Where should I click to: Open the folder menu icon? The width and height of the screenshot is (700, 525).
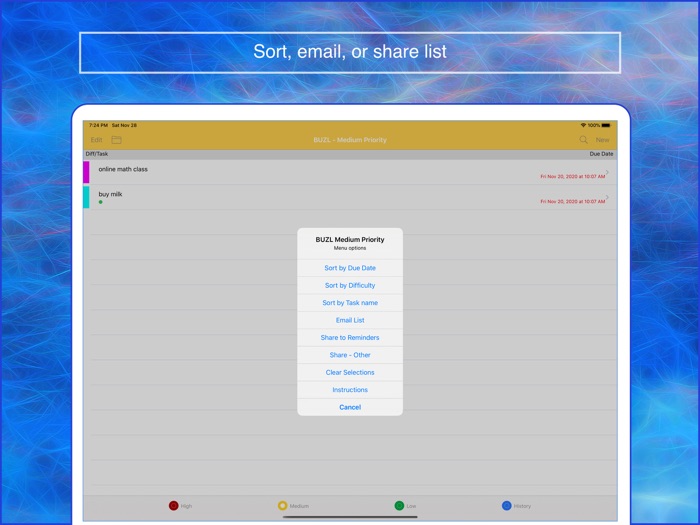click(x=117, y=140)
